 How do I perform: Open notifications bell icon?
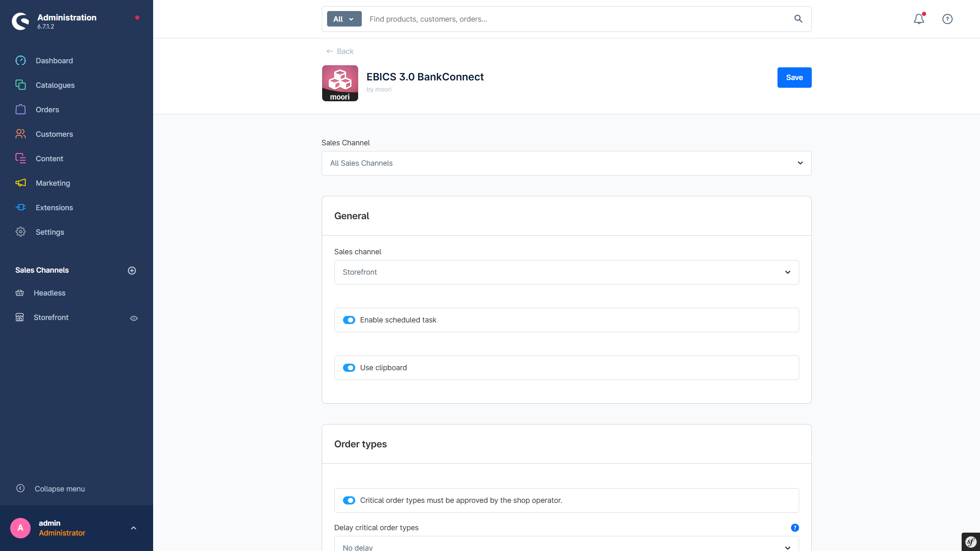coord(919,19)
